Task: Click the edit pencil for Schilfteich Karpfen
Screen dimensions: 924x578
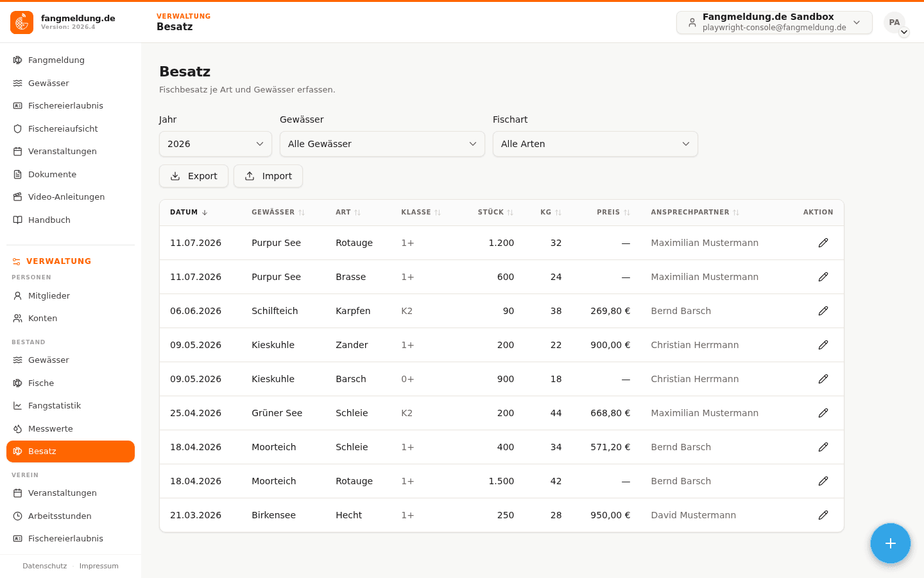Action: [823, 311]
